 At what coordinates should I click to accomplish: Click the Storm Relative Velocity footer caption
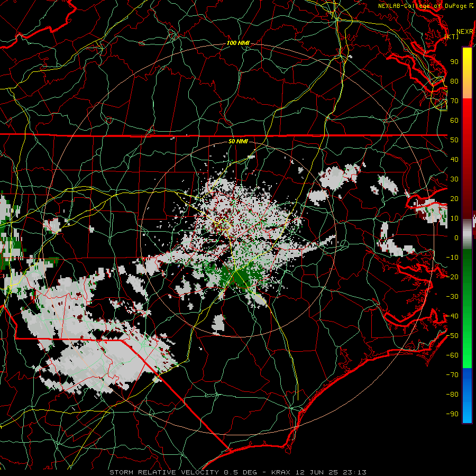pyautogui.click(x=237, y=472)
